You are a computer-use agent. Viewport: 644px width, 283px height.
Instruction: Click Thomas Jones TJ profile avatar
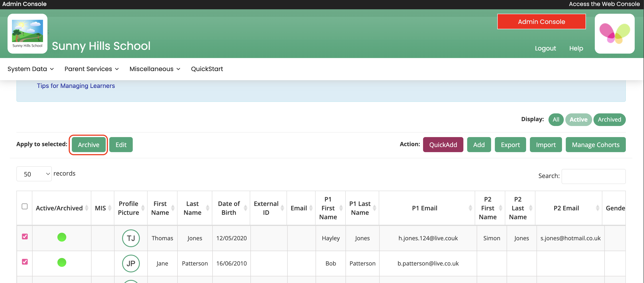click(131, 238)
